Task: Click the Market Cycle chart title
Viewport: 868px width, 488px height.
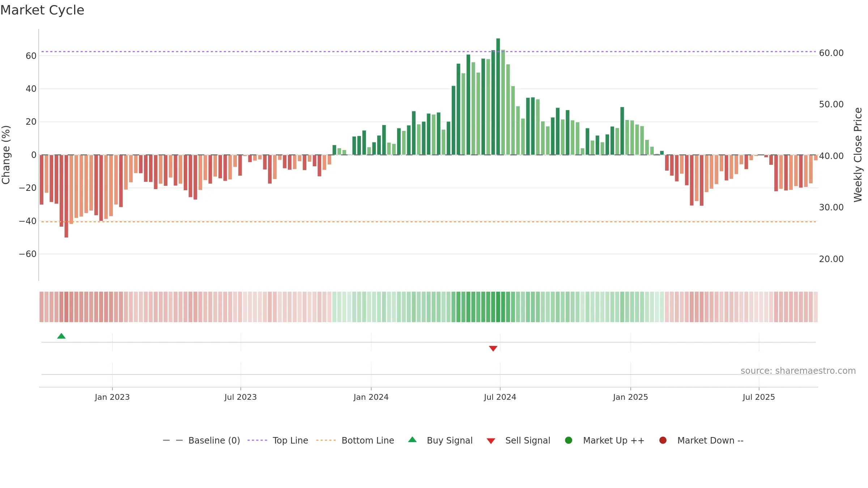Action: click(x=42, y=10)
